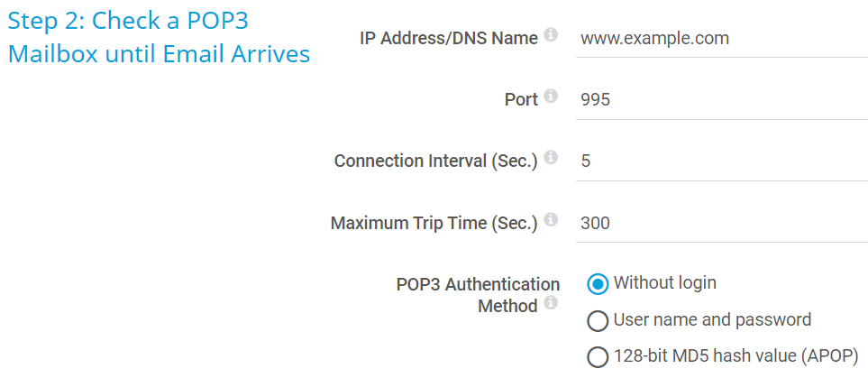This screenshot has height=378, width=868.
Task: Select Maximum Trip Time field with 300
Action: [721, 223]
